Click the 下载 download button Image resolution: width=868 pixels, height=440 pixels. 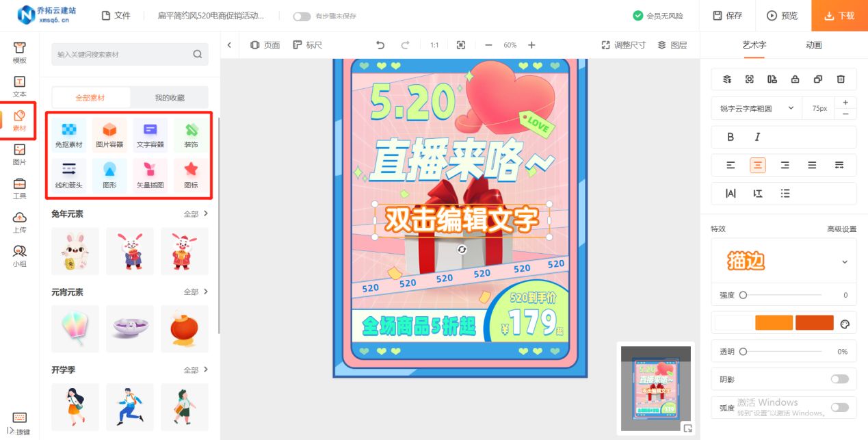pyautogui.click(x=839, y=15)
